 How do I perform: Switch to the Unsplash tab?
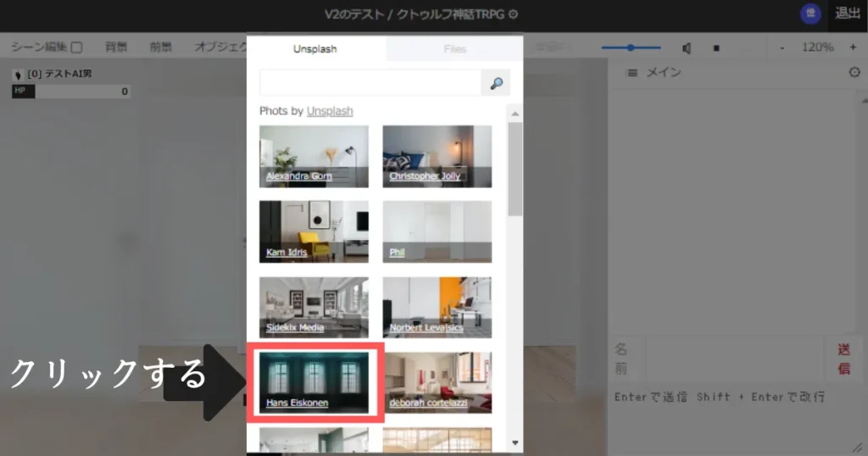point(315,48)
